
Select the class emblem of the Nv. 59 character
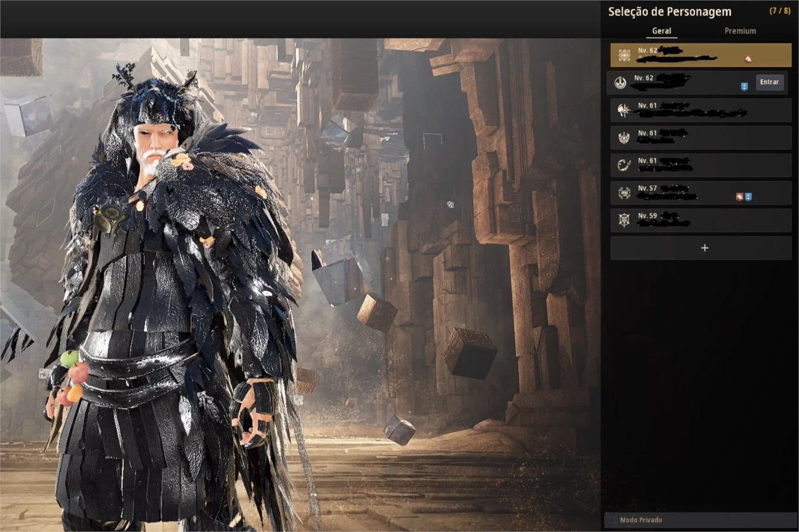624,220
